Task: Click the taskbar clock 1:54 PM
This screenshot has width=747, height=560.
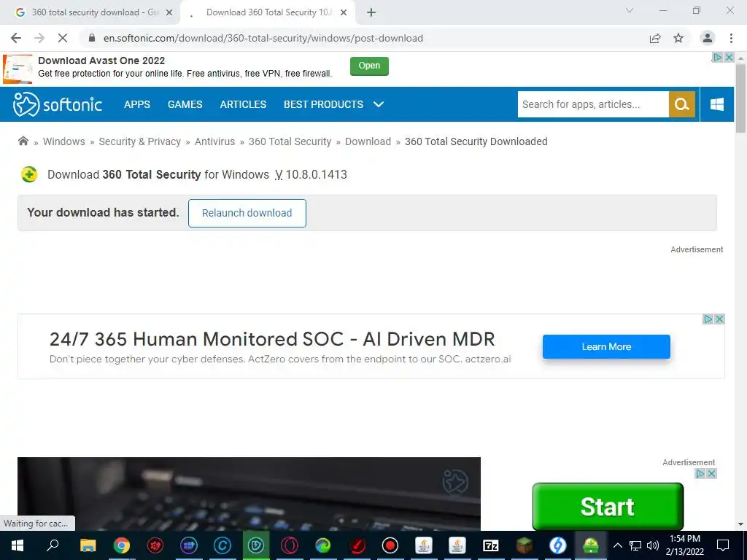Action: click(685, 539)
